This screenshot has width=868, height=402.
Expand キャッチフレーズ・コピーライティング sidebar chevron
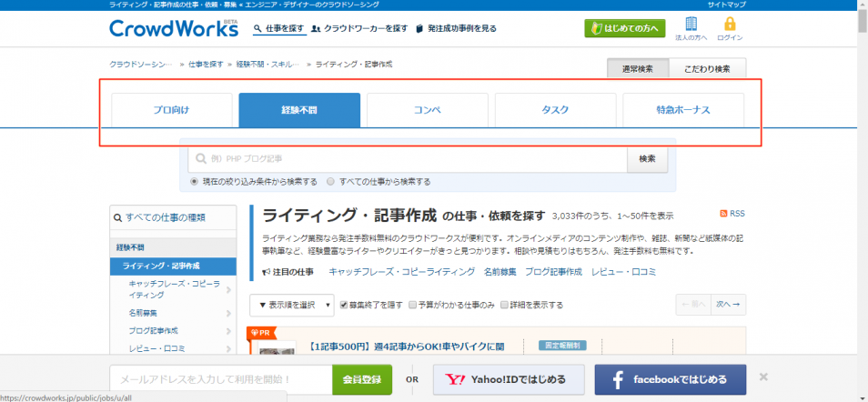[228, 289]
